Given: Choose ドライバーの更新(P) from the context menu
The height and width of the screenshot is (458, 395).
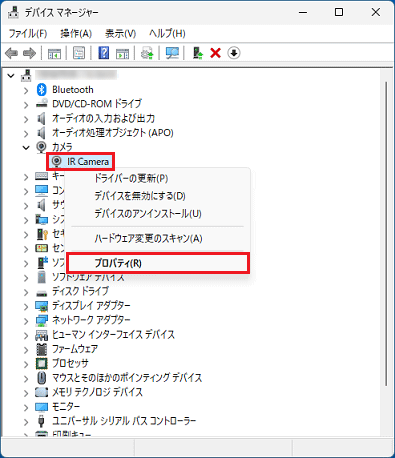Looking at the screenshot, I should [157, 178].
